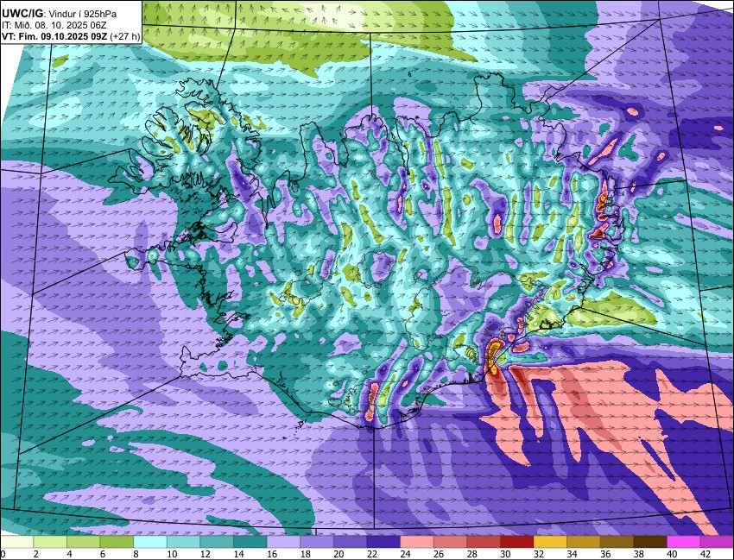Select the 14–16 dark teal legend swatch
The width and height of the screenshot is (734, 560).
pos(250,542)
